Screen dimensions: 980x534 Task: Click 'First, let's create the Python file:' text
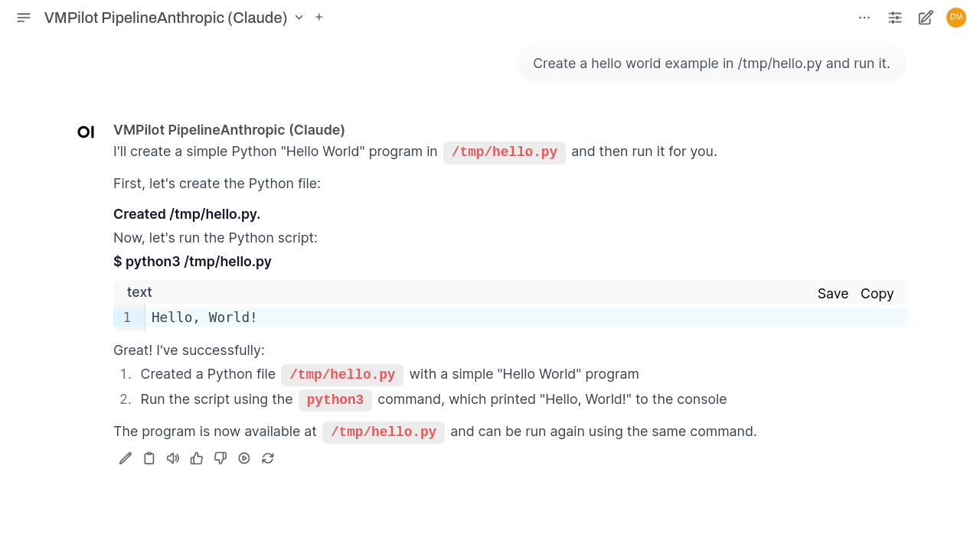[217, 184]
